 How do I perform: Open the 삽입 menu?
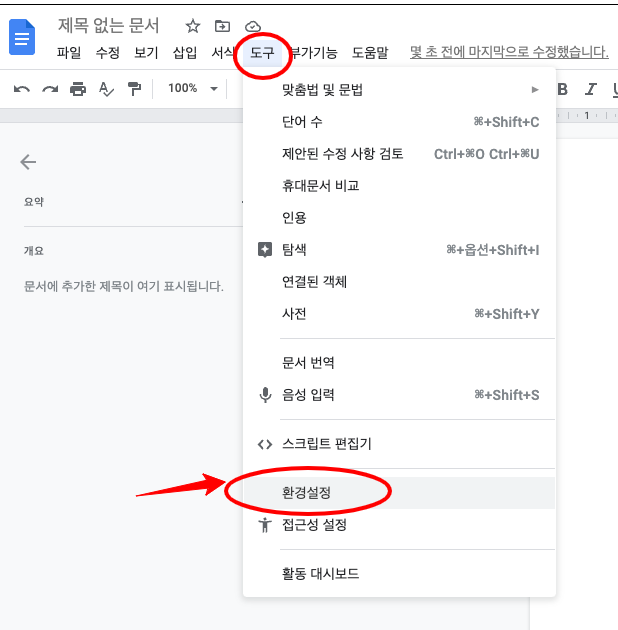point(185,52)
